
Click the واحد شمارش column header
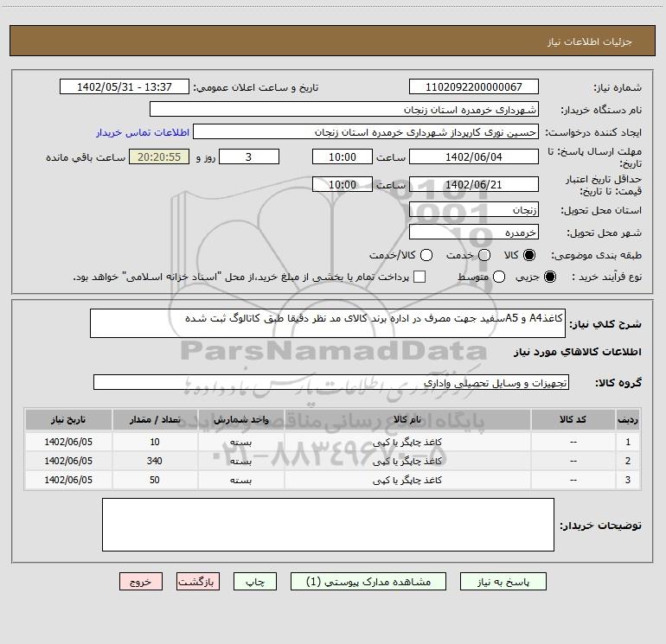(240, 419)
